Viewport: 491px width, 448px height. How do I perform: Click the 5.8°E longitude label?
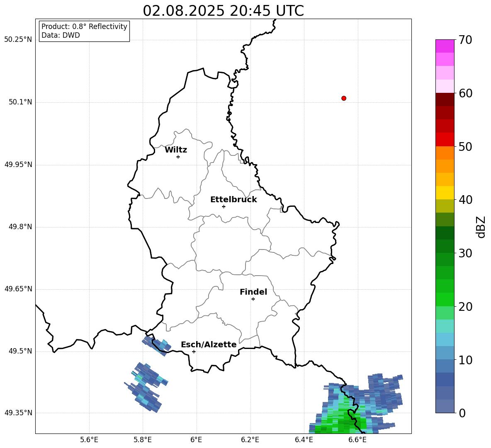click(143, 440)
